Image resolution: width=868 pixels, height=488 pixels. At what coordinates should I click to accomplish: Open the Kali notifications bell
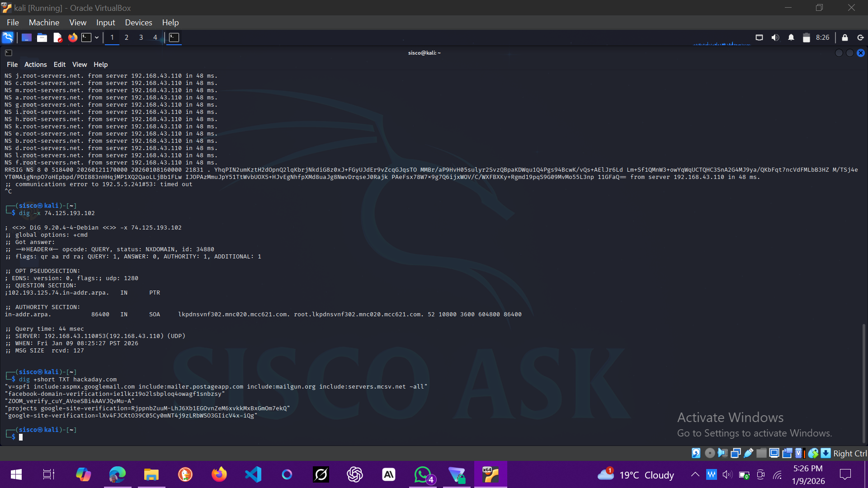[791, 38]
